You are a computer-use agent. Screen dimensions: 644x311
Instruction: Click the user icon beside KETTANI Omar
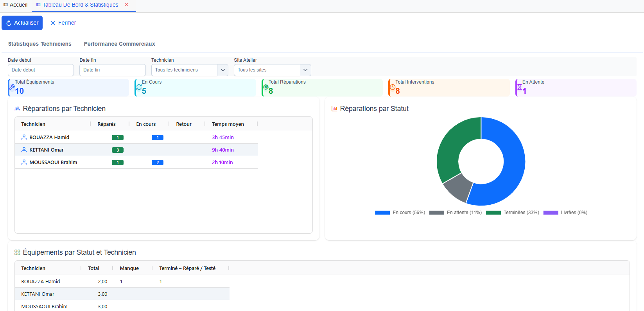24,150
